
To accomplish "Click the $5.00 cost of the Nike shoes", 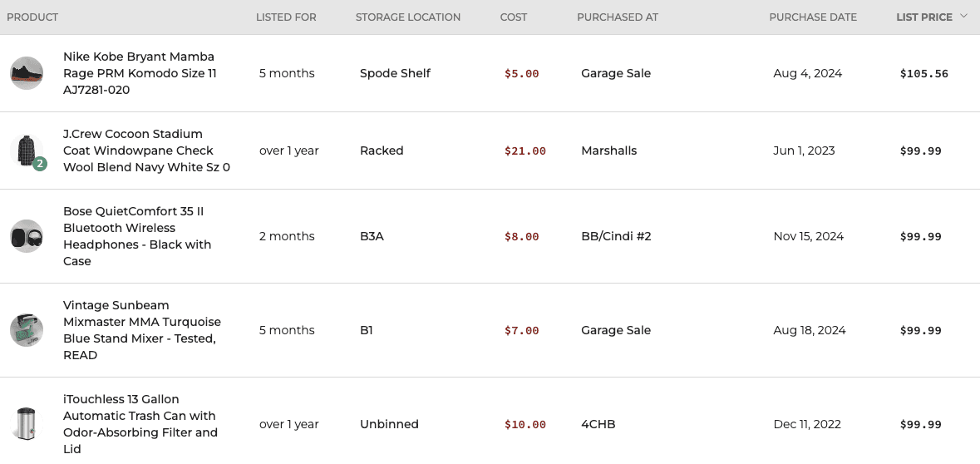I will click(x=522, y=74).
